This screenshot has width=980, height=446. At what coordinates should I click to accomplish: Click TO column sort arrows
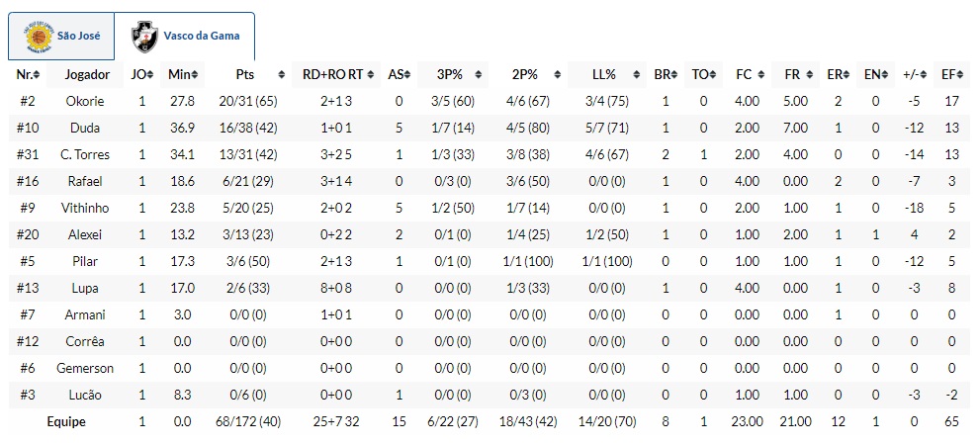(x=711, y=75)
